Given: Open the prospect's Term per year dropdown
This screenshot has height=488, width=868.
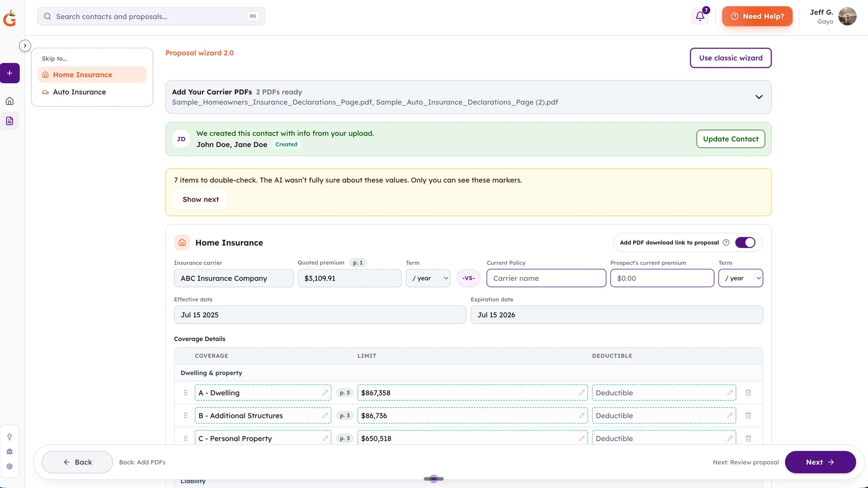Looking at the screenshot, I should pos(741,278).
